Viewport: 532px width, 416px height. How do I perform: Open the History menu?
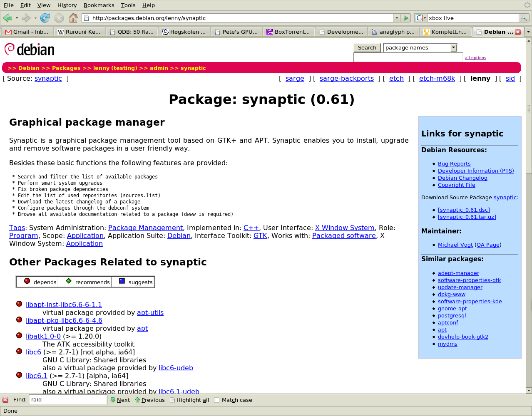pyautogui.click(x=67, y=5)
